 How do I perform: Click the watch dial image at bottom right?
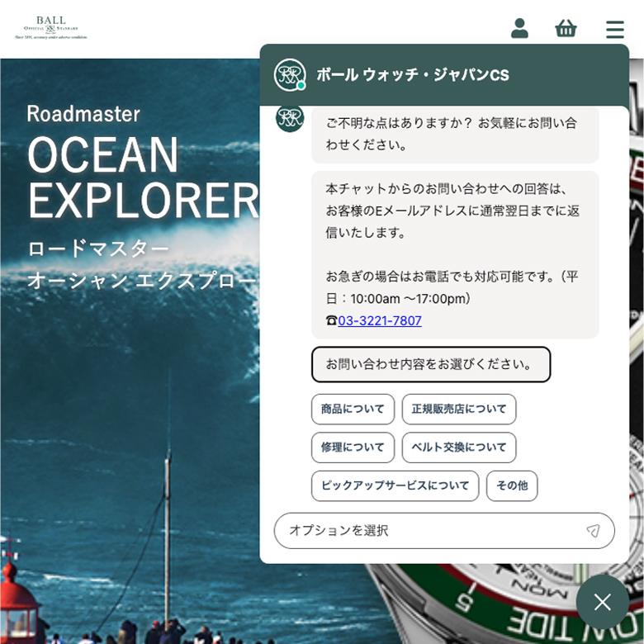tap(495, 603)
